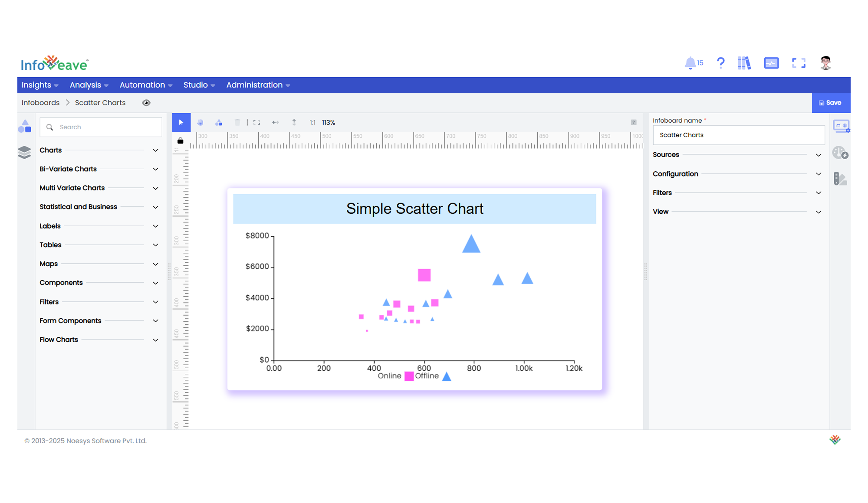This screenshot has width=868, height=503.
Task: Expand the Labels category
Action: [99, 226]
